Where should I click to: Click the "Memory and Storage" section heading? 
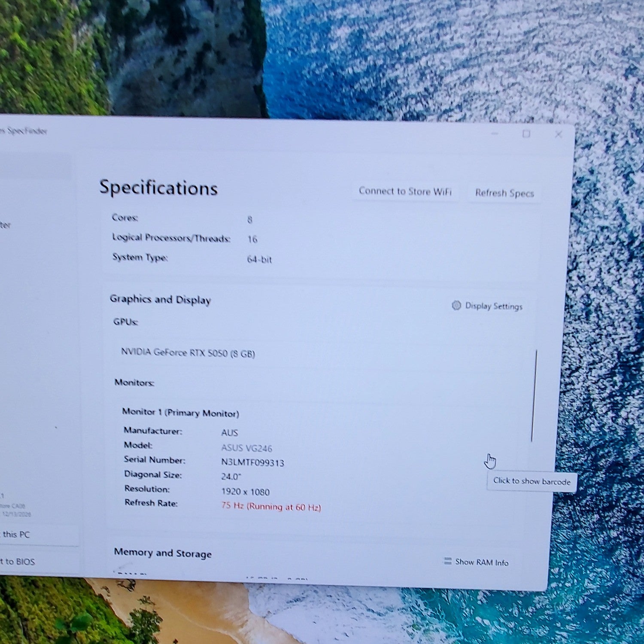click(x=163, y=553)
